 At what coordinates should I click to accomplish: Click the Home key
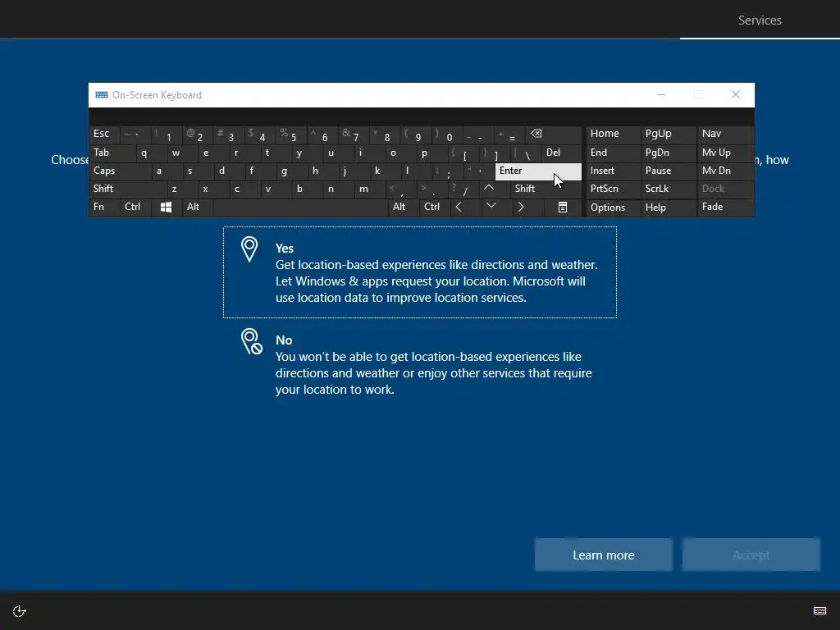[613, 135]
